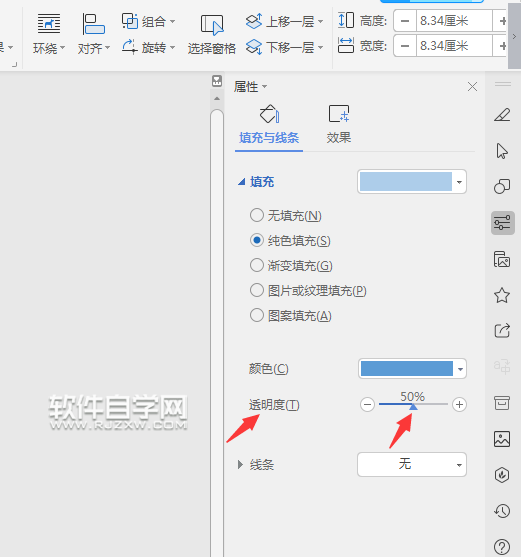The image size is (521, 557).
Task: Click the transparency slider handle
Action: pyautogui.click(x=413, y=406)
